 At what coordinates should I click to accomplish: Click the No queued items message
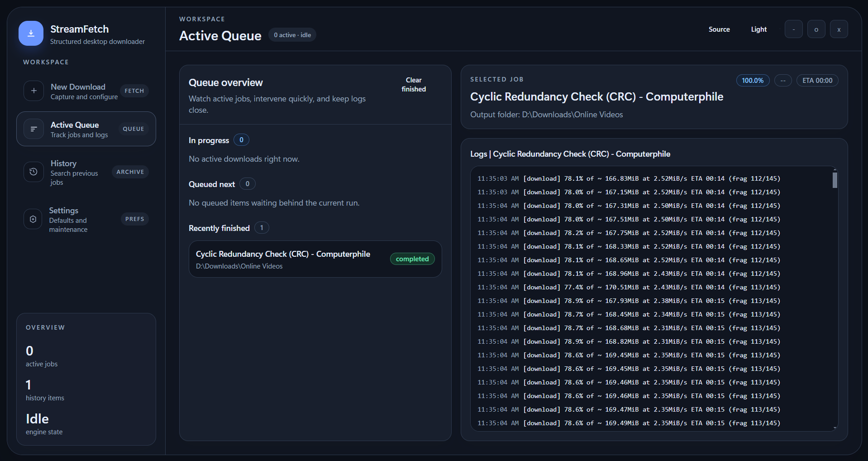click(x=274, y=203)
